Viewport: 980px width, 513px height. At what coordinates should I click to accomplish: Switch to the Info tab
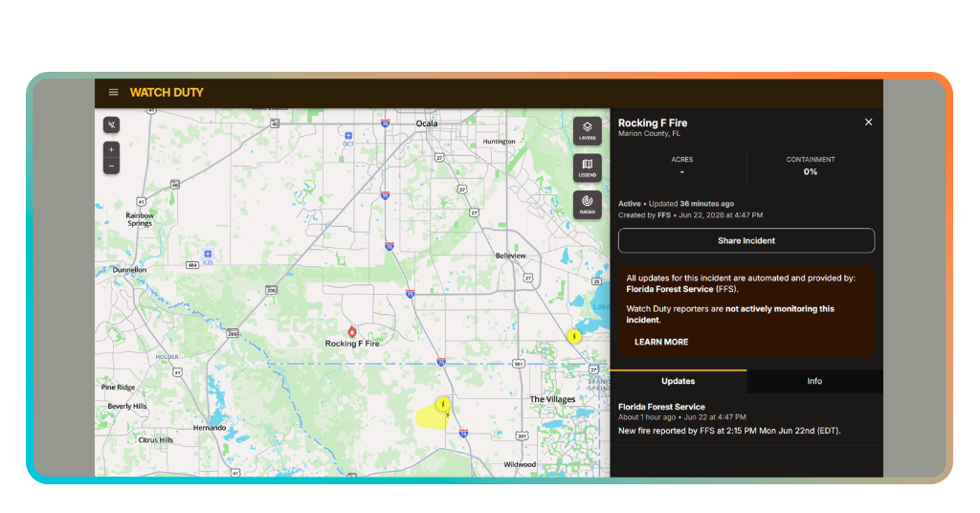tap(814, 381)
